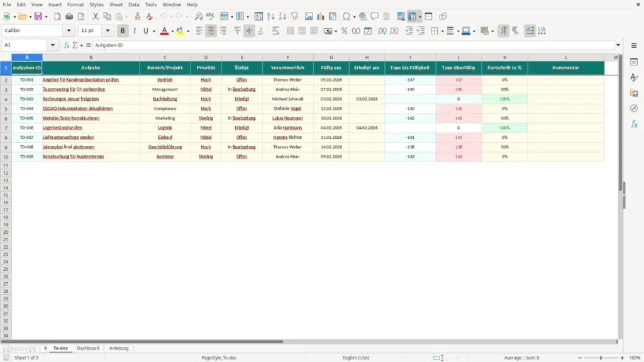Click the Copy icon
This screenshot has width=644, height=362.
(x=107, y=16)
